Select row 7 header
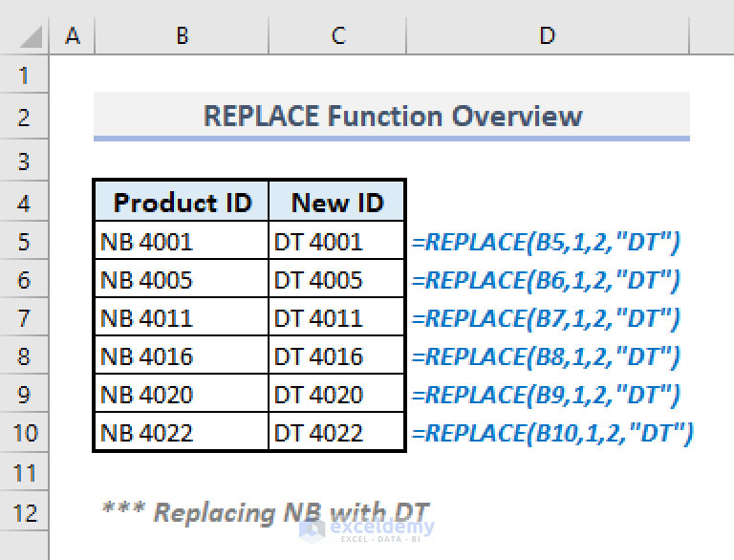The height and width of the screenshot is (560, 734). pos(24,317)
